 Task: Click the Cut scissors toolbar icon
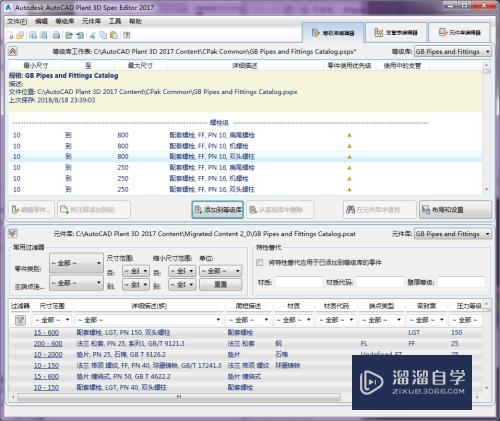pos(93,35)
